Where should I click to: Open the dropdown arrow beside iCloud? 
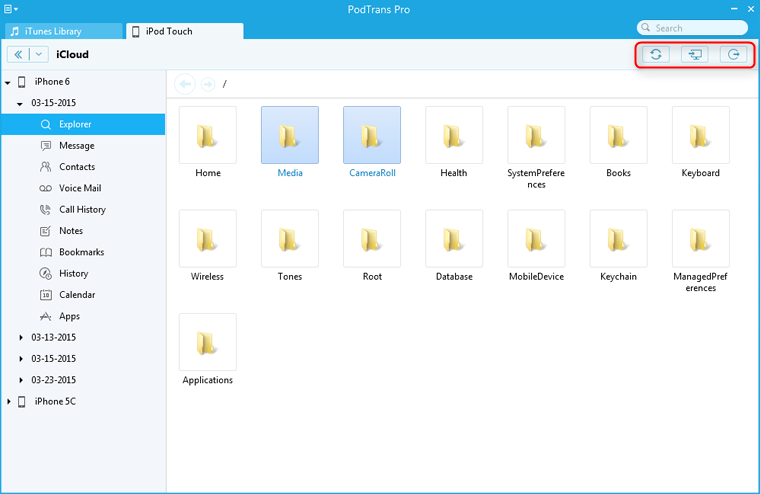[x=38, y=55]
